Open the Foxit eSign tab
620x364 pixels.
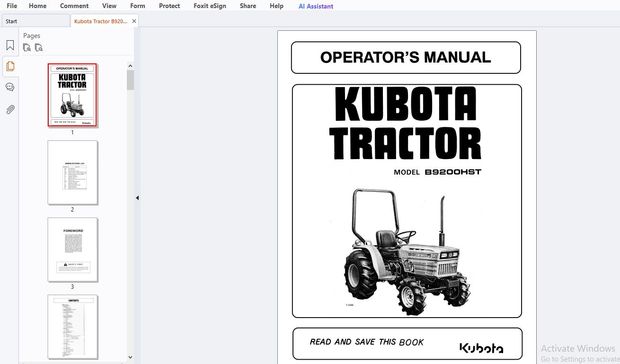[x=210, y=6]
